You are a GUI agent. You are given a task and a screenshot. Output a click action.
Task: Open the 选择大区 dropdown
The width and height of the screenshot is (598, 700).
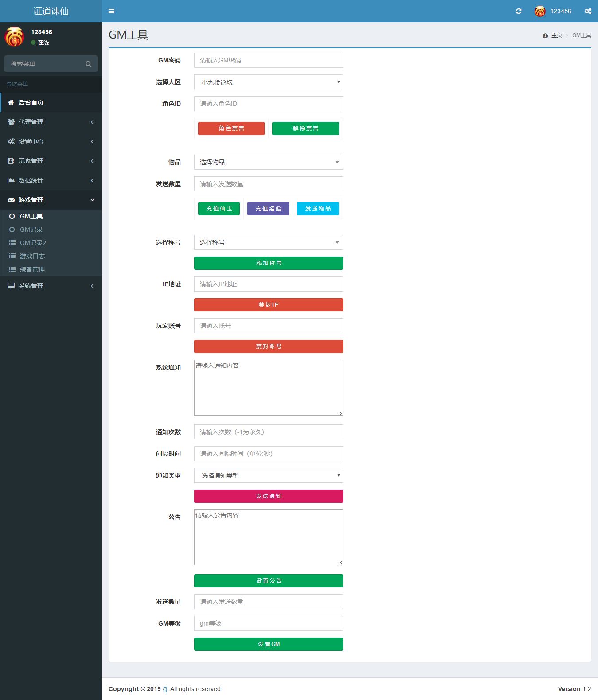coord(268,82)
